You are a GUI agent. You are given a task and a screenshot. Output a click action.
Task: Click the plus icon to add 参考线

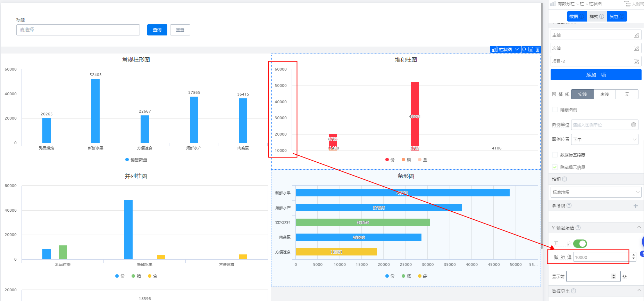point(636,206)
